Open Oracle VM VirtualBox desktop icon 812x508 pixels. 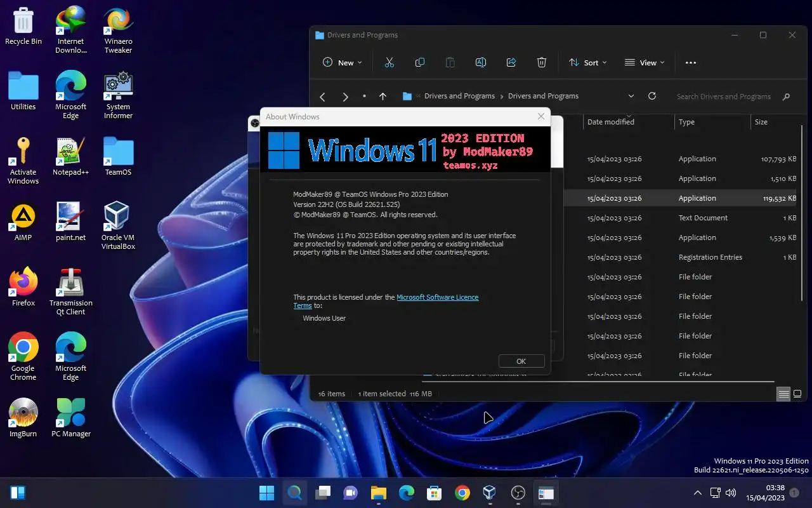coord(118,226)
